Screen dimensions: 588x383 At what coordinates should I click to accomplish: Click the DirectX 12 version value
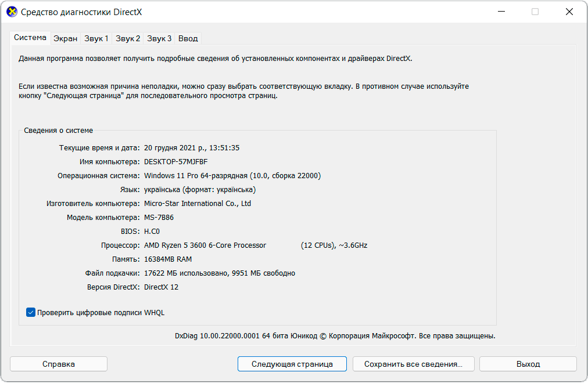click(x=161, y=287)
